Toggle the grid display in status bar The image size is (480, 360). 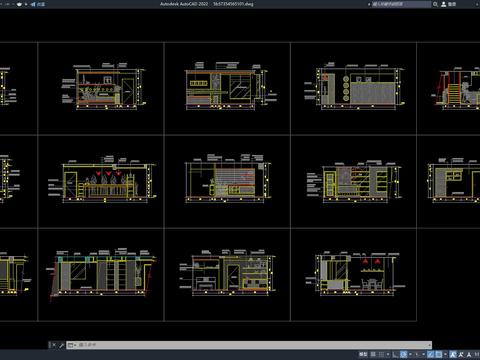coord(373,354)
